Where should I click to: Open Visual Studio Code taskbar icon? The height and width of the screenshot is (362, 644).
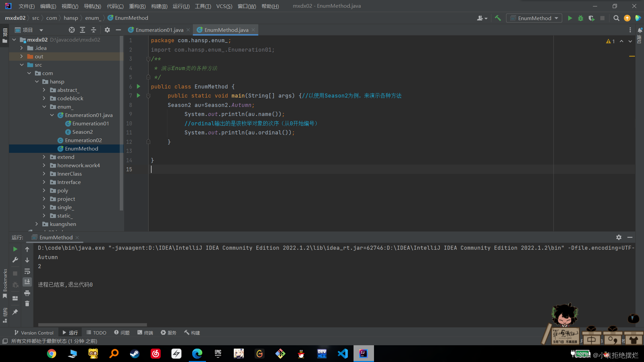tap(343, 354)
